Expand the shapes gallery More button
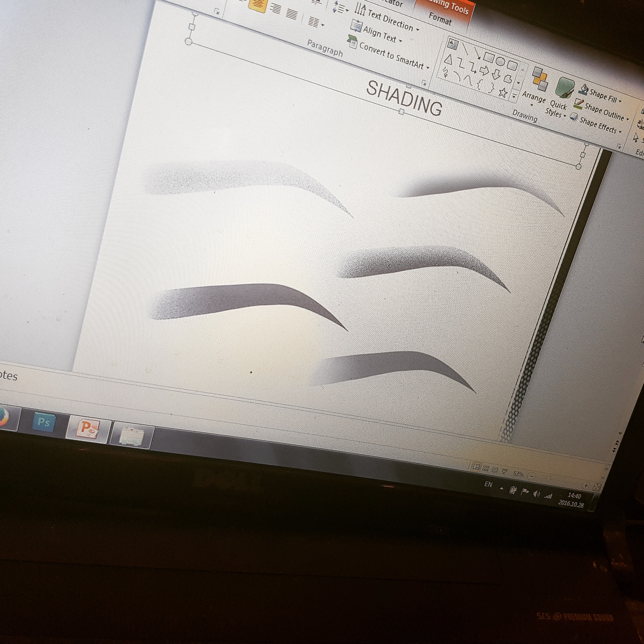This screenshot has height=644, width=644. [514, 96]
